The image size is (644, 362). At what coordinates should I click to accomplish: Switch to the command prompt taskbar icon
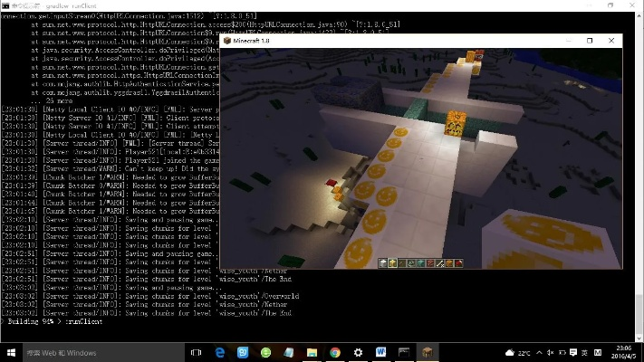click(x=404, y=352)
